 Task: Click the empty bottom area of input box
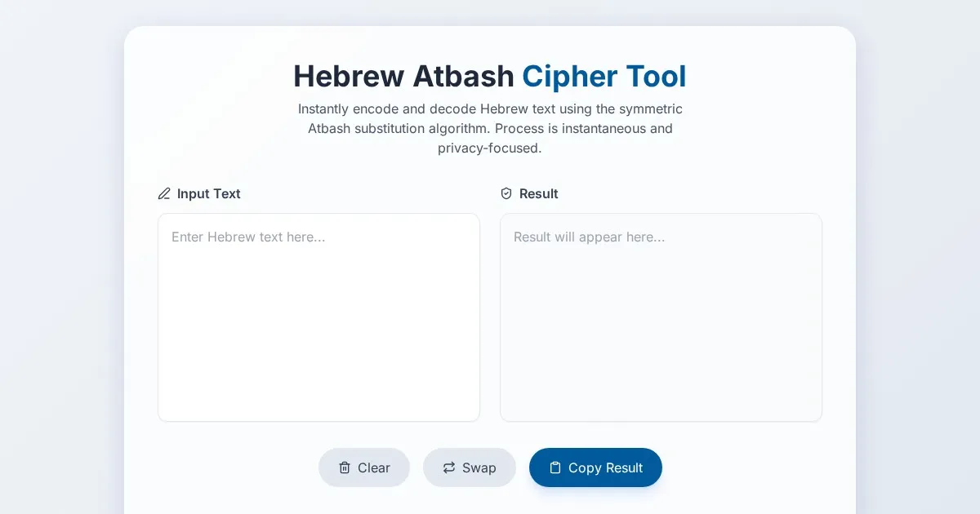click(x=318, y=392)
